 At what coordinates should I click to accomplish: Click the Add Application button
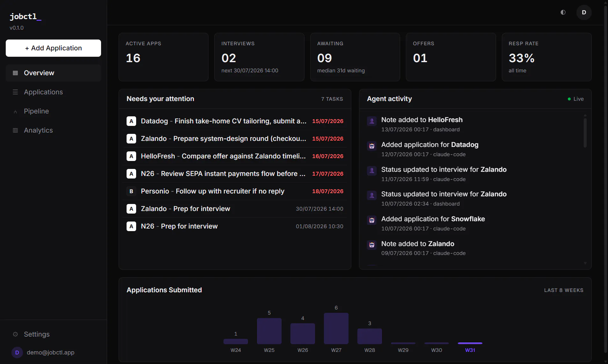[x=53, y=48]
